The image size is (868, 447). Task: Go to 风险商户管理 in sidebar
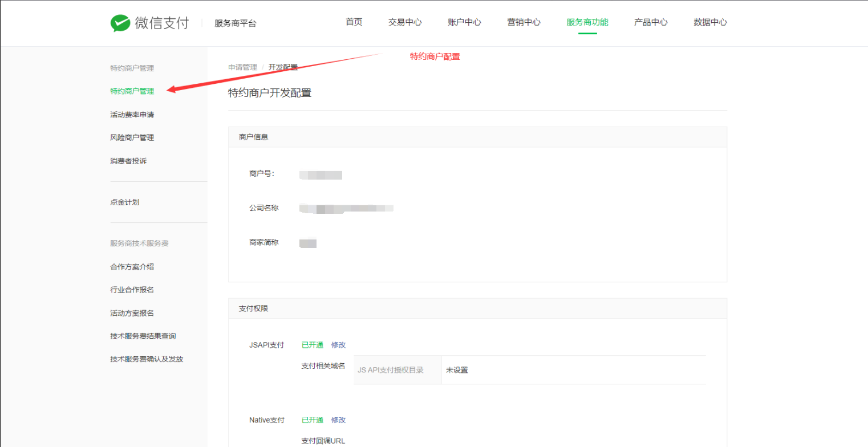click(132, 137)
